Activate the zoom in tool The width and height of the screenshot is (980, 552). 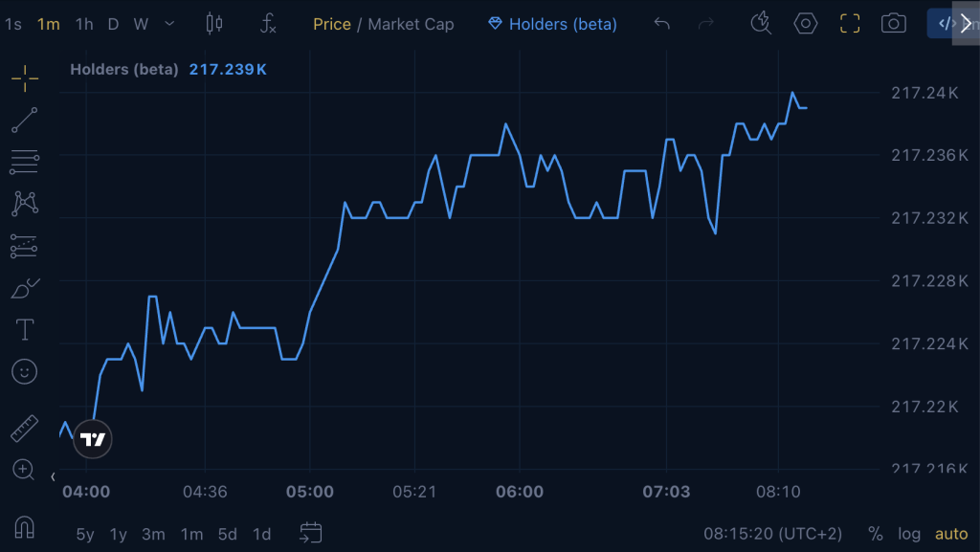coord(24,470)
